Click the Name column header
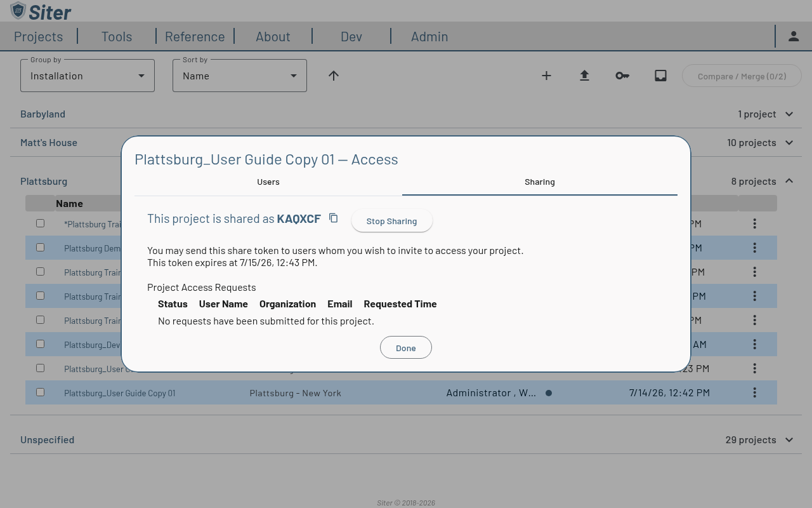 69,204
